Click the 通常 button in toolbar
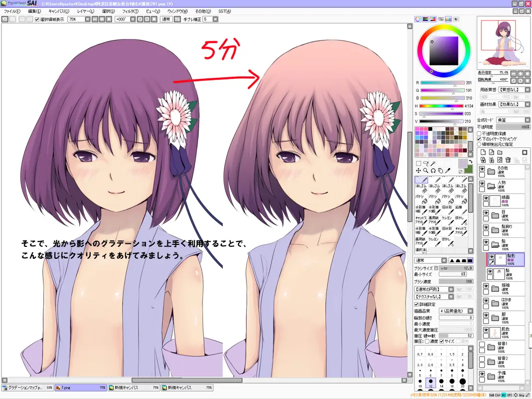This screenshot has height=399, width=532. [166, 19]
